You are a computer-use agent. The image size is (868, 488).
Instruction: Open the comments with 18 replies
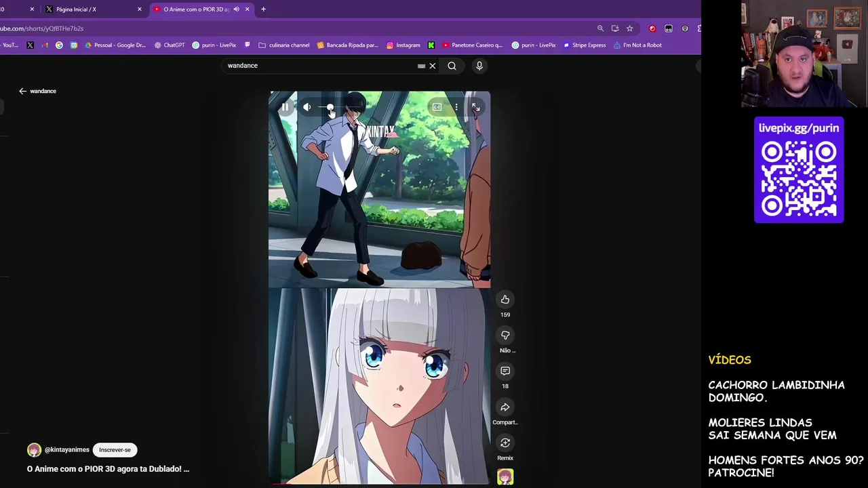point(505,371)
